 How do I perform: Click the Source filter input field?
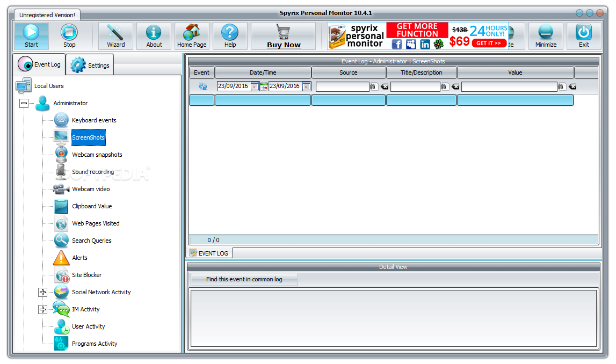point(342,87)
